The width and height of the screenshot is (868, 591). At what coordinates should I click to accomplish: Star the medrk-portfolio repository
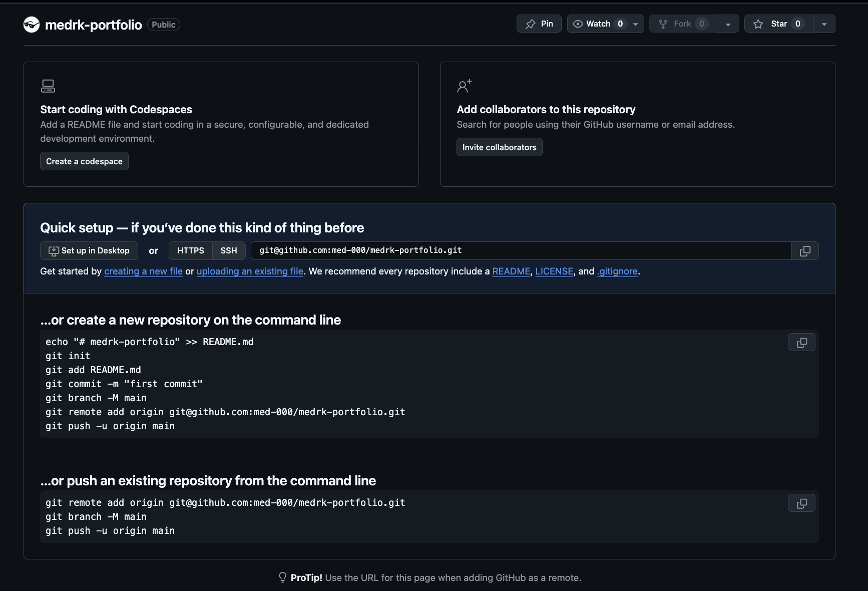[779, 24]
